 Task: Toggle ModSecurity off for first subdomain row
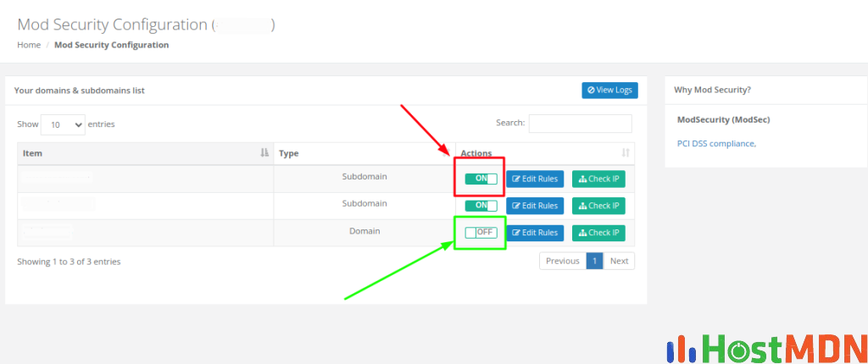pyautogui.click(x=481, y=179)
